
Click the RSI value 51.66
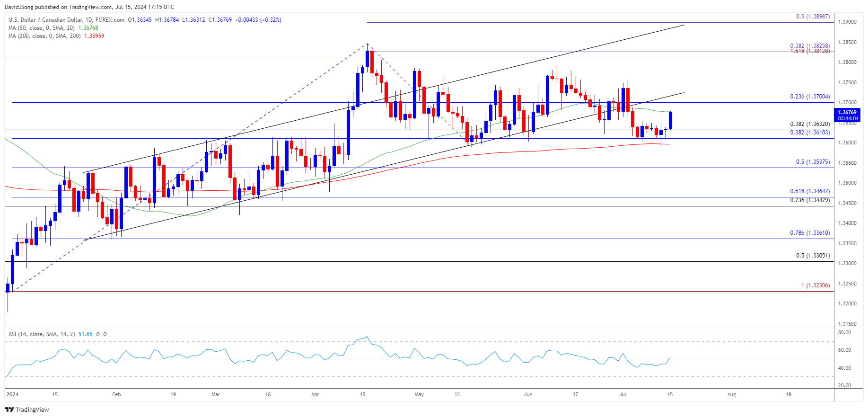[86, 334]
